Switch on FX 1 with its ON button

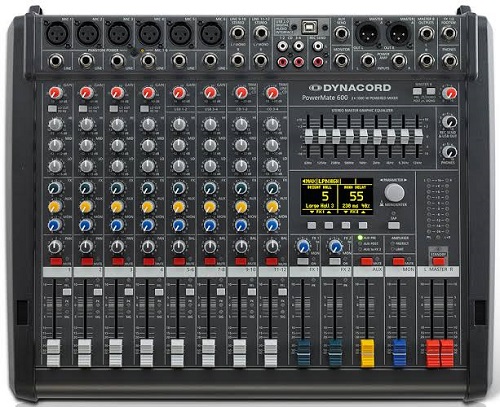(303, 261)
